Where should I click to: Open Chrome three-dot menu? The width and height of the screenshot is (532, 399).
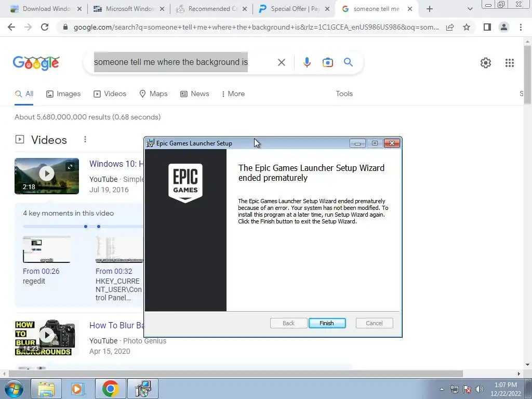[521, 27]
